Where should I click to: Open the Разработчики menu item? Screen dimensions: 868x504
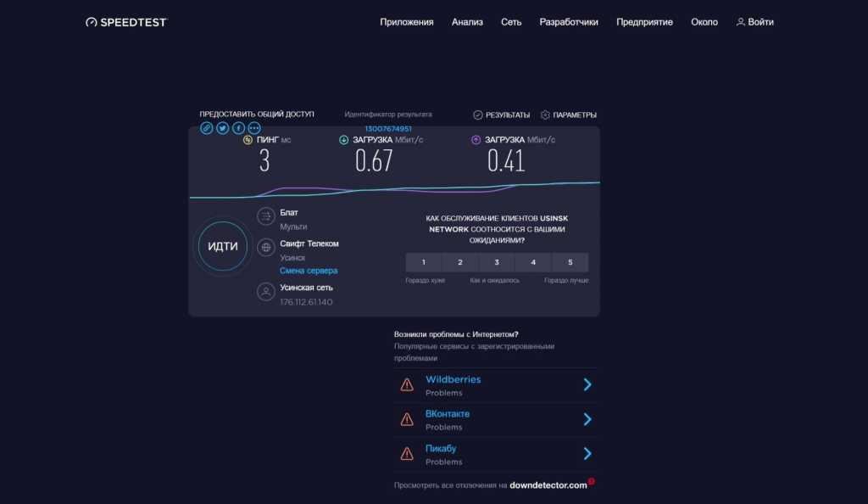click(x=569, y=22)
